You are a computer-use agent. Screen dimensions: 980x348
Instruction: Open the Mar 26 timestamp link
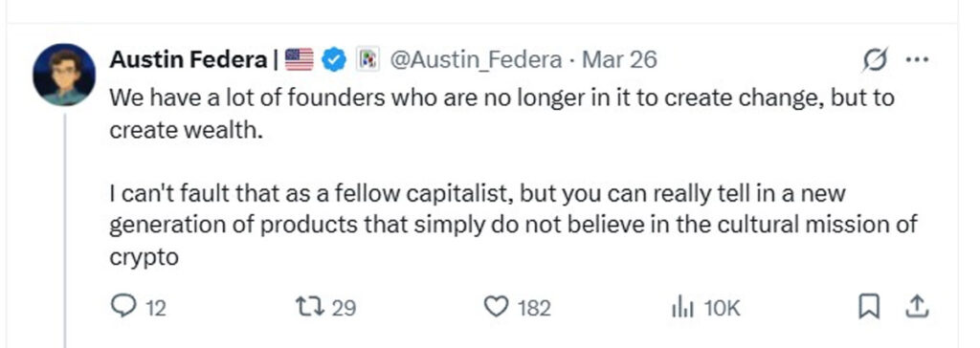tap(619, 60)
